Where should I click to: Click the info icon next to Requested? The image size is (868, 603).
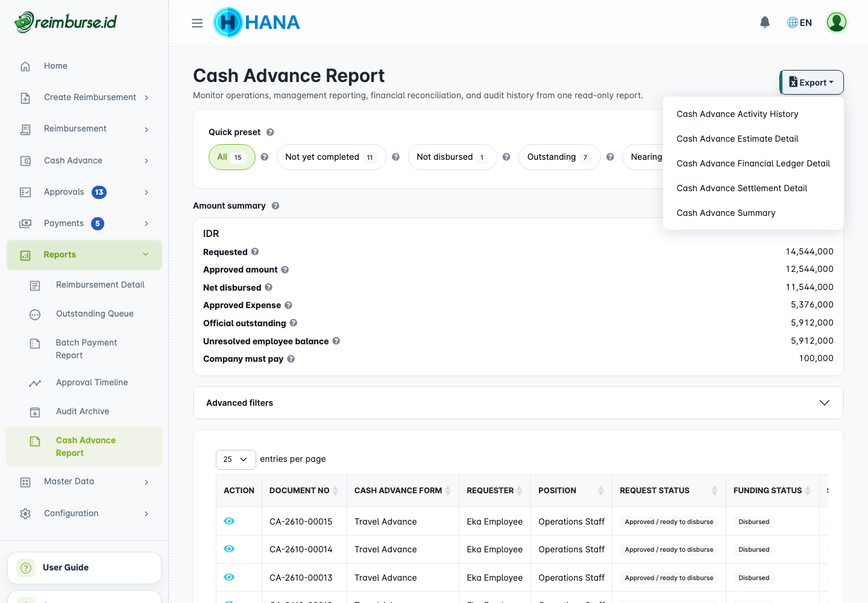[x=255, y=251]
